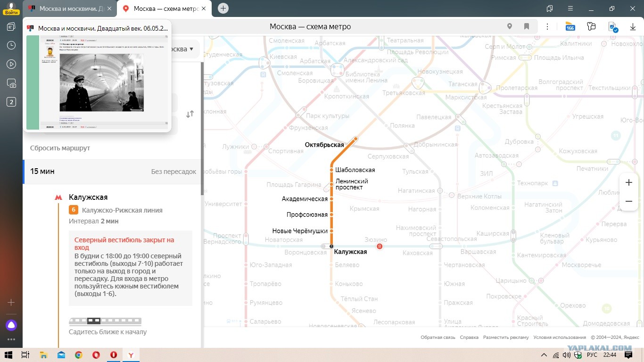This screenshot has height=362, width=644.
Task: Zoom in on the metro map
Action: [628, 182]
